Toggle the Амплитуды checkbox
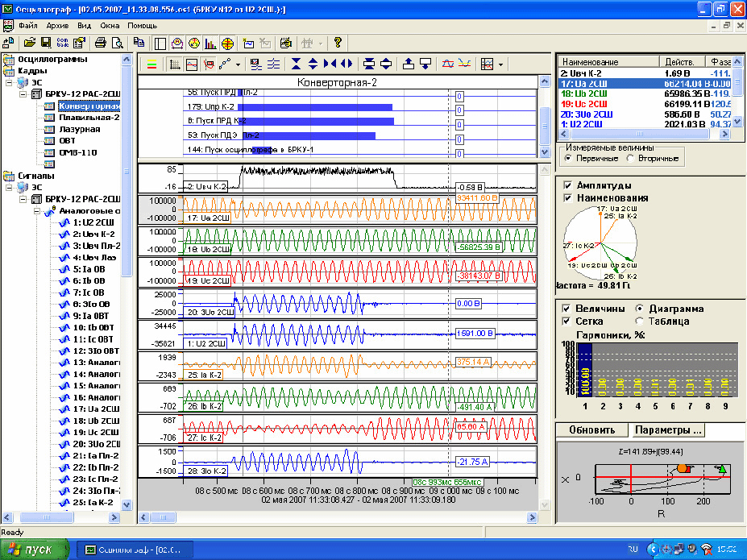Viewport: 747px width, 560px height. 567,185
